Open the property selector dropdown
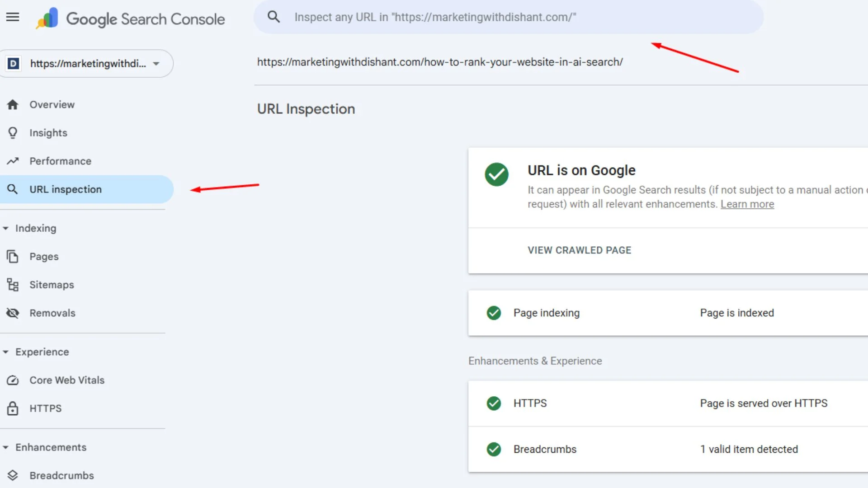 coord(156,64)
